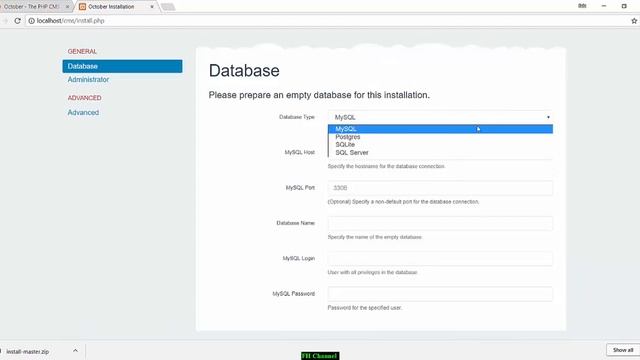This screenshot has width=640, height=360.
Task: Switch to the October - The PHP CMS tab
Action: point(32,7)
